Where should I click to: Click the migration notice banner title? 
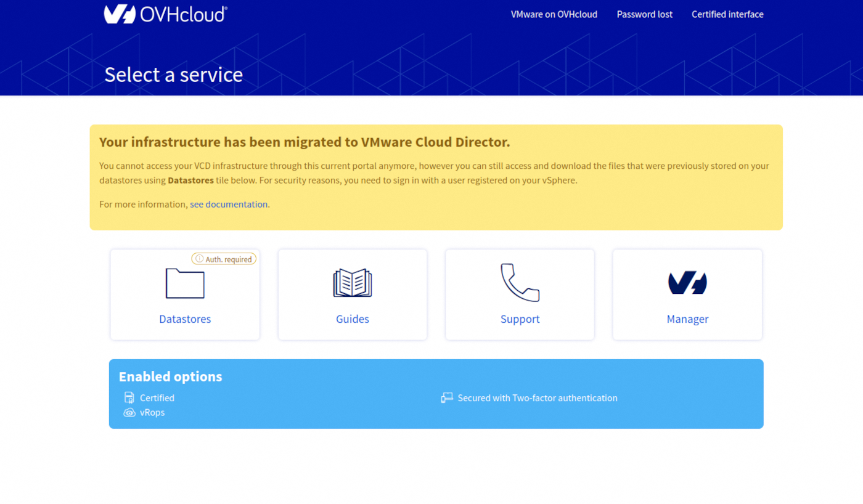click(304, 142)
